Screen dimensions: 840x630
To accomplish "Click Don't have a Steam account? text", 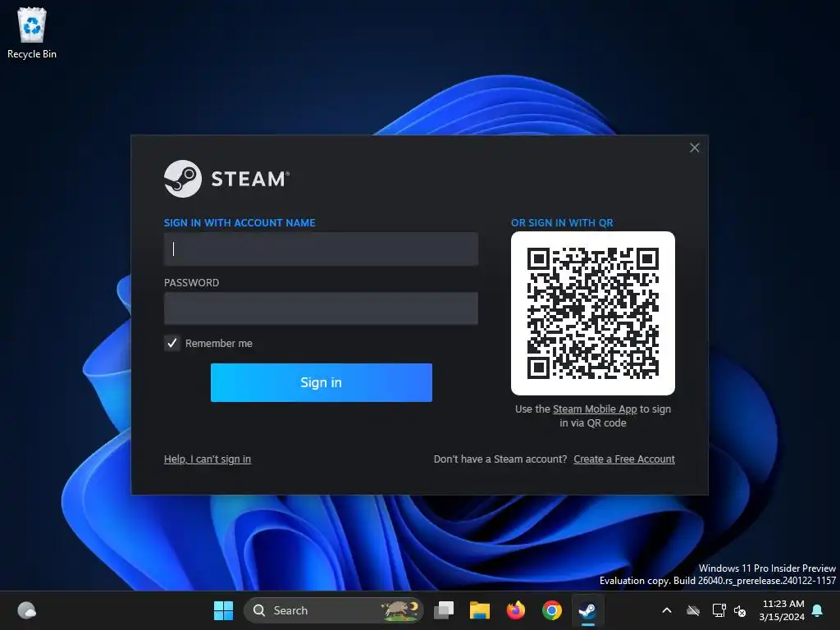I will [x=500, y=459].
